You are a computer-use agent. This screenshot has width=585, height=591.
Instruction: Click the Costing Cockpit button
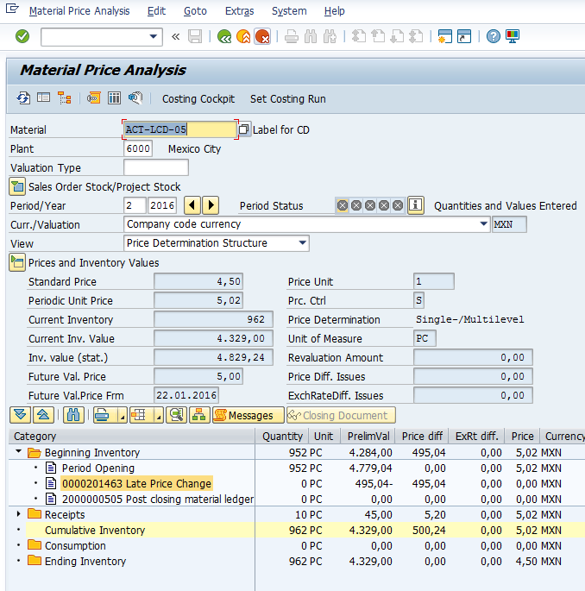point(198,99)
